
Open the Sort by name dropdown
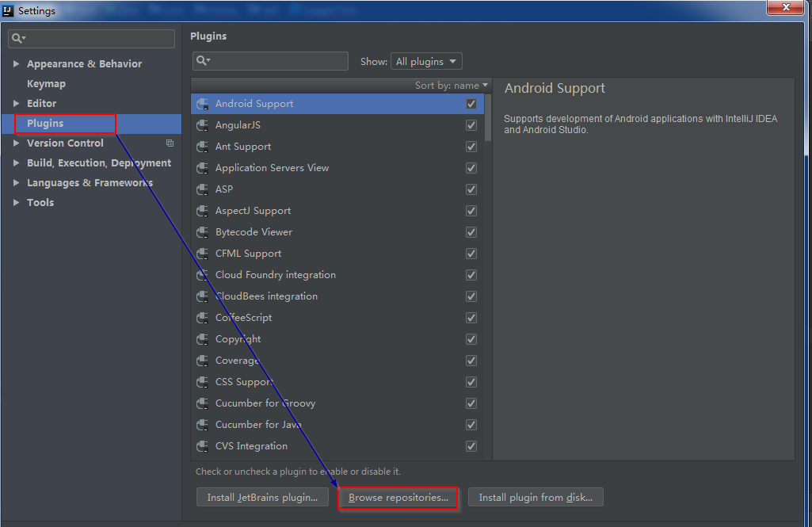click(x=451, y=86)
